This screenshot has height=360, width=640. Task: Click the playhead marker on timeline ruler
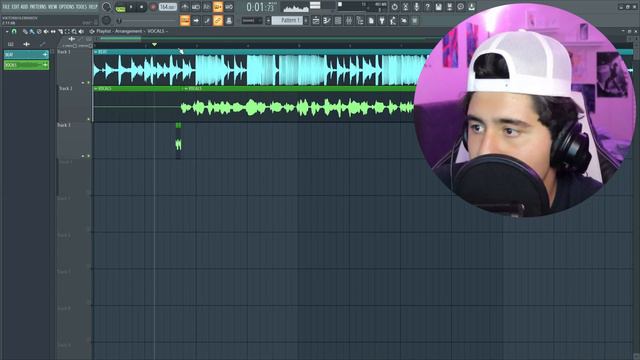(154, 44)
